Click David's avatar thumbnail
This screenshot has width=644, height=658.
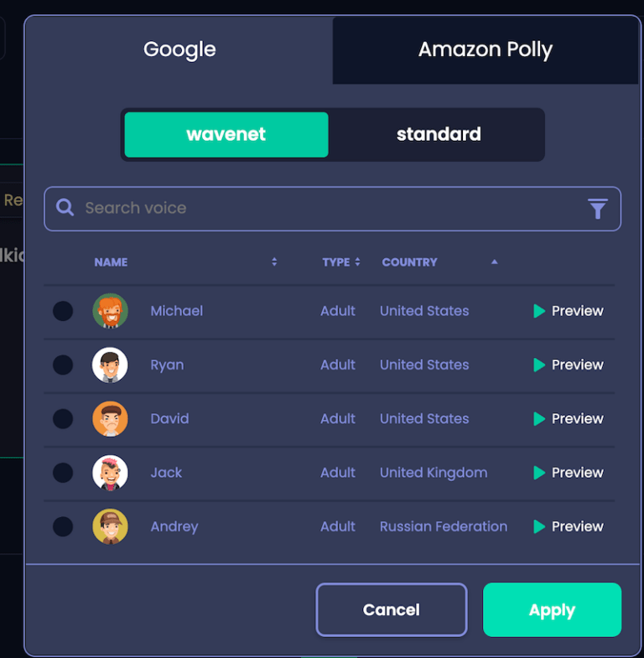(110, 419)
